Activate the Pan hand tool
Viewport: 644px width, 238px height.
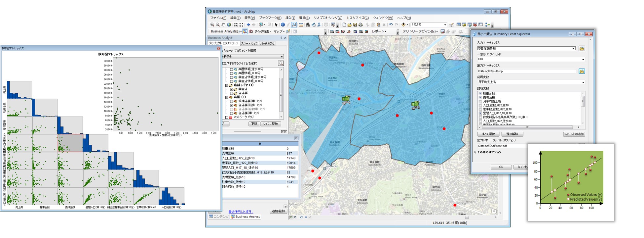pyautogui.click(x=223, y=25)
